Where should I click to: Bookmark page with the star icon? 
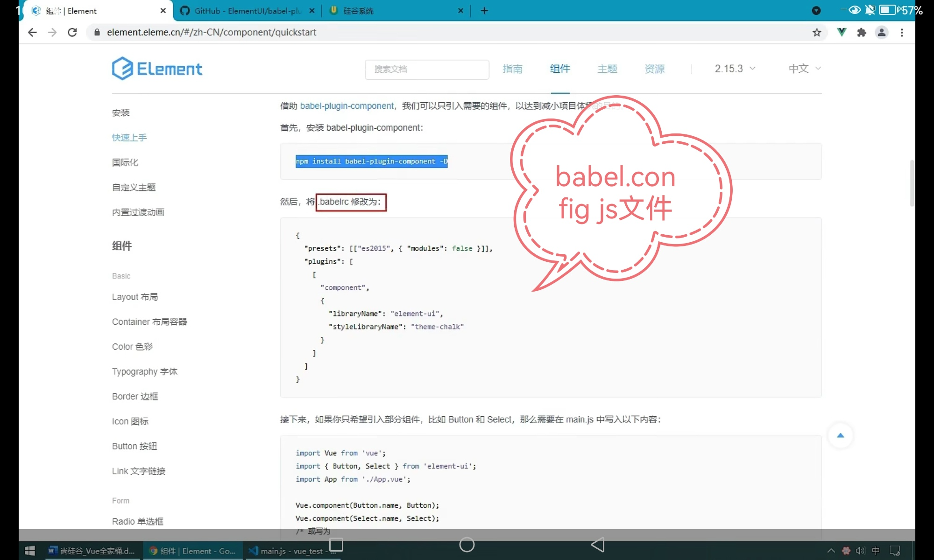point(817,32)
